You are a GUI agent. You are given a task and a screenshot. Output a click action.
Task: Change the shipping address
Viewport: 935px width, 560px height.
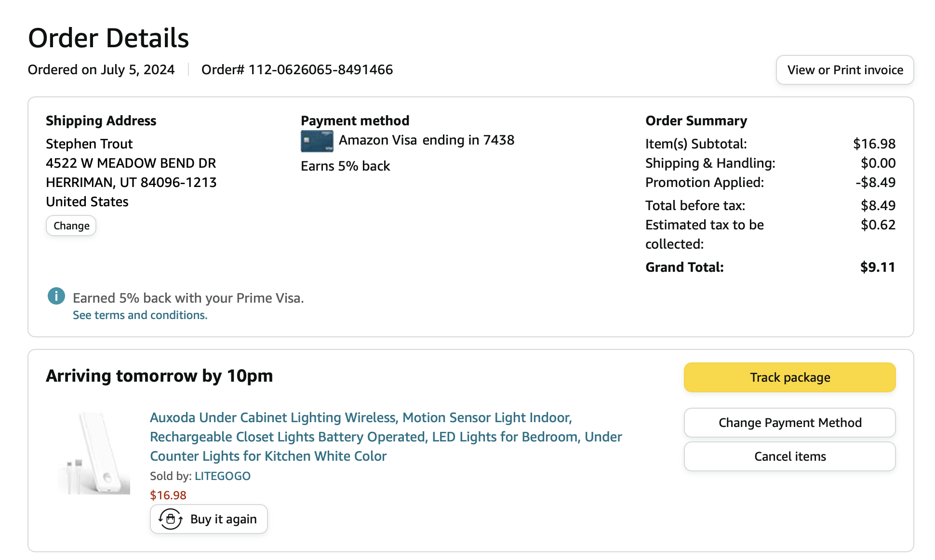(x=71, y=226)
